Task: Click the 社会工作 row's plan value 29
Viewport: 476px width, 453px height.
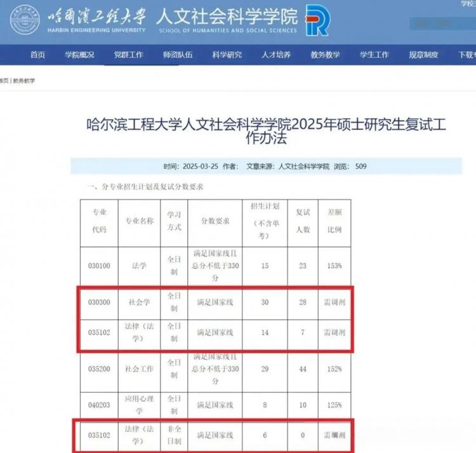Action: pyautogui.click(x=265, y=369)
